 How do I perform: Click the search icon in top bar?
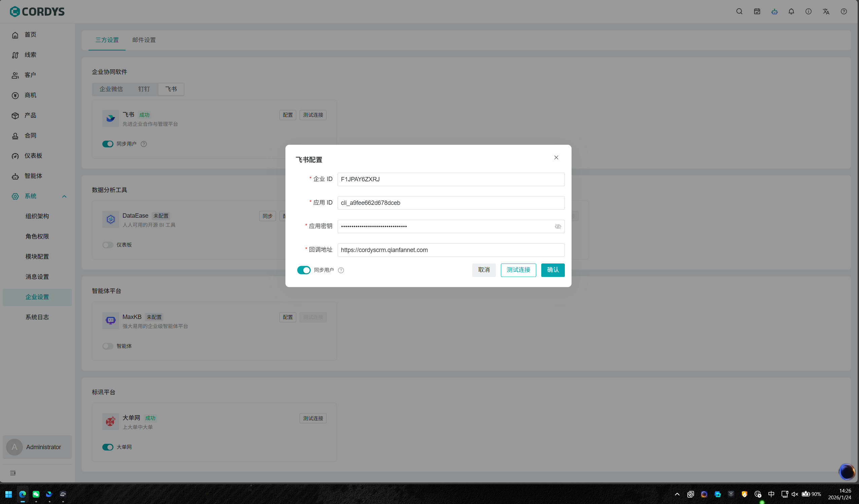coord(739,11)
